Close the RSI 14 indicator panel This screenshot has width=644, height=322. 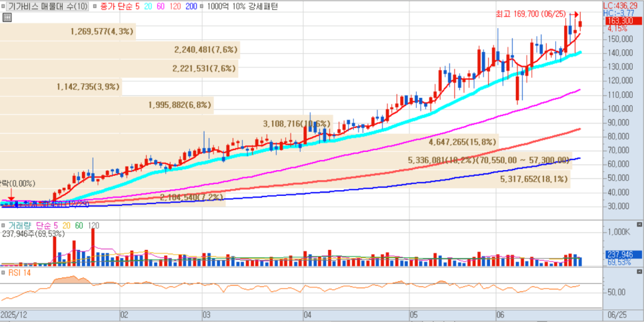click(639, 271)
